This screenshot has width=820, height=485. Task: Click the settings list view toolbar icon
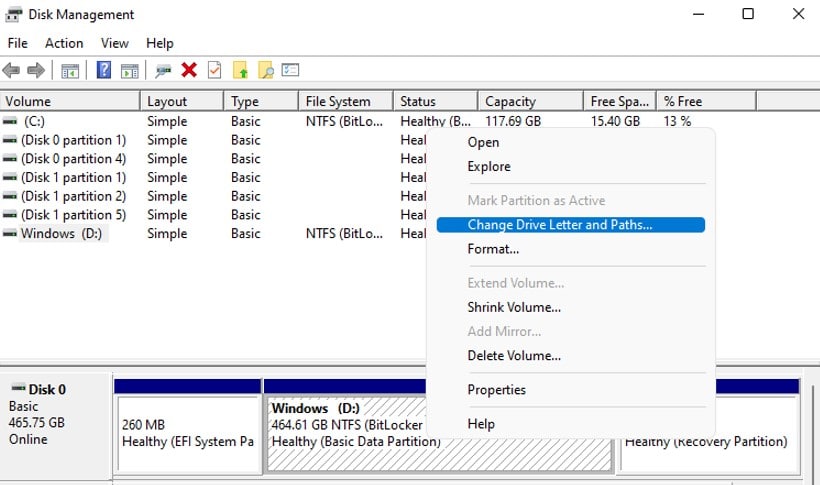click(x=290, y=70)
